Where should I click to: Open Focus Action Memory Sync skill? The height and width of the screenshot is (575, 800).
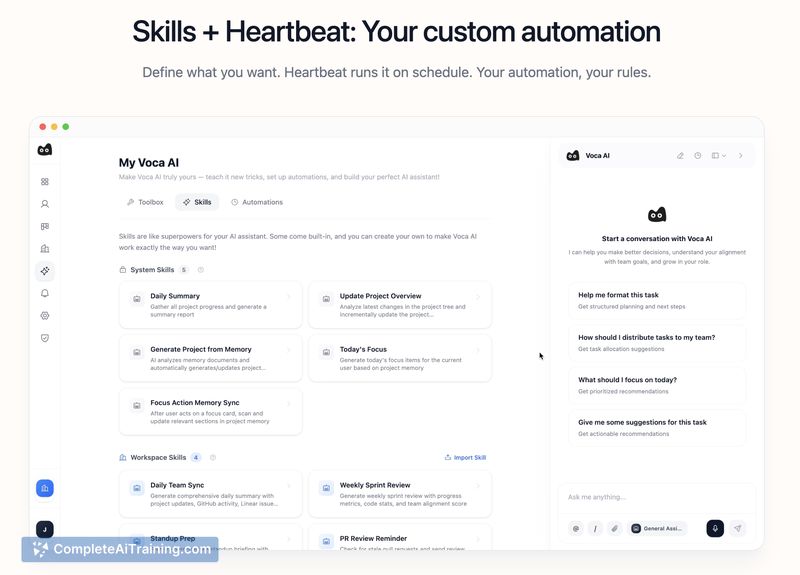[x=210, y=412]
